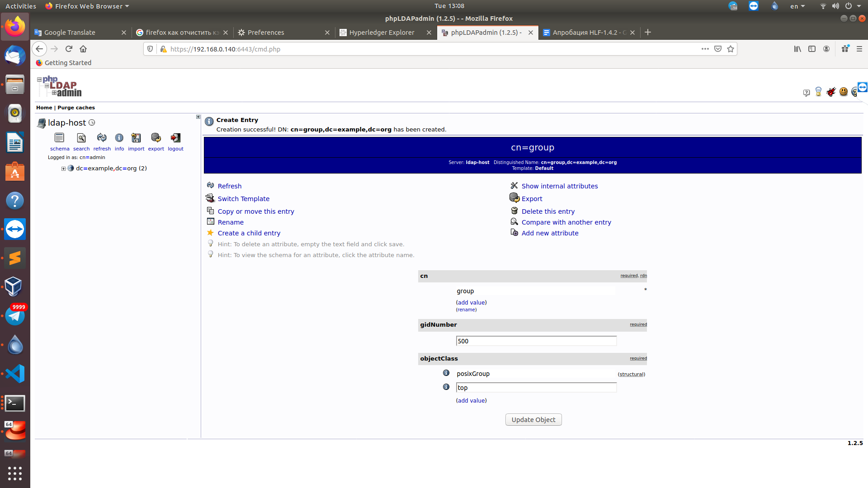Click the import icon
Screen dimensions: 868x488
[136, 138]
